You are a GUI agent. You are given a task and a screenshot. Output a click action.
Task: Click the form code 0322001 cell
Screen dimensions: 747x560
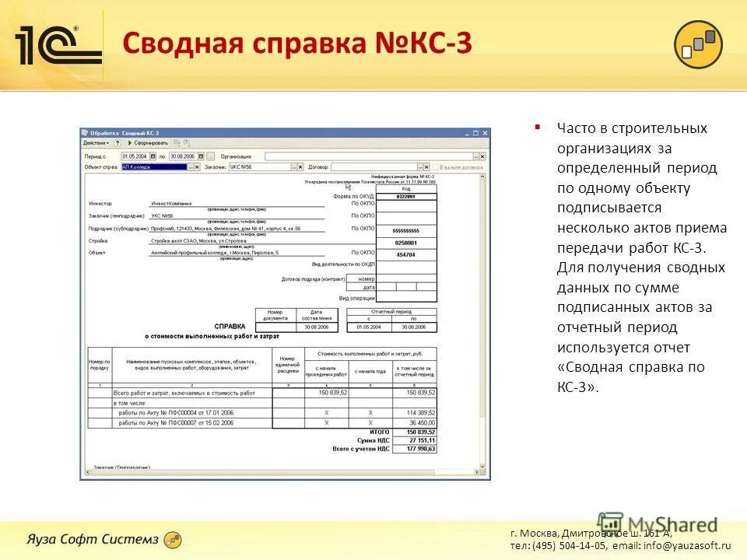click(x=406, y=196)
